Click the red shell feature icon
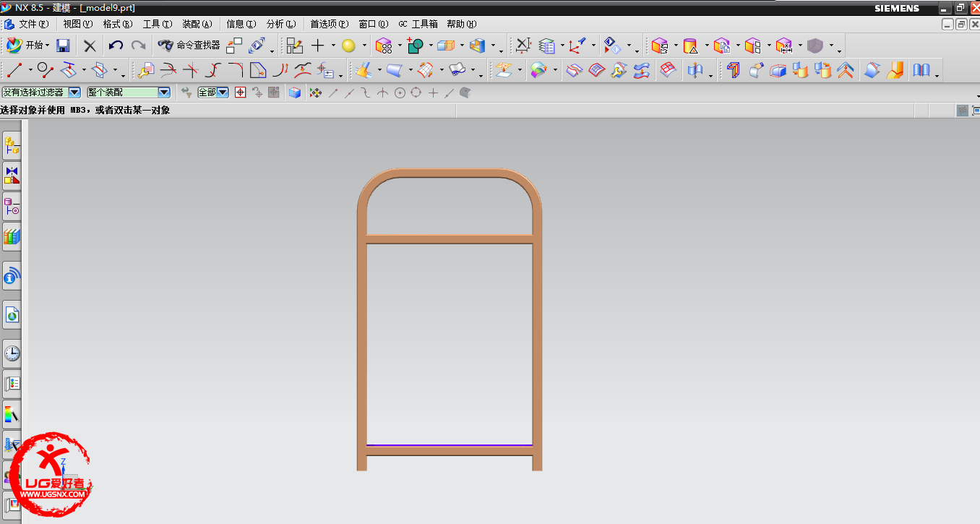 [x=734, y=70]
